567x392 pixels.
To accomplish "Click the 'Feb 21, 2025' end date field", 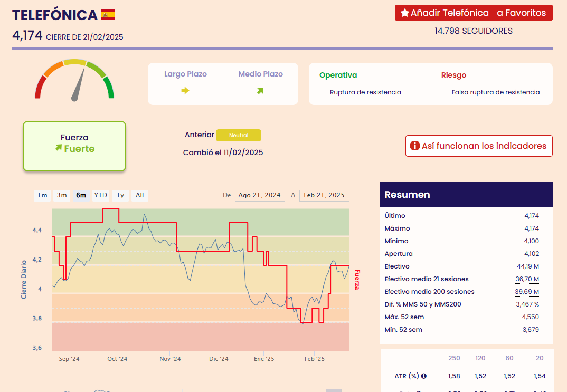I will pos(324,195).
